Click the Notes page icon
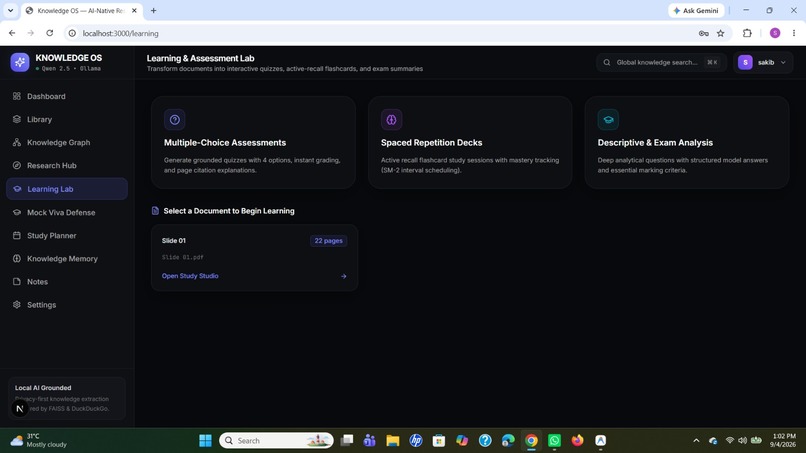 17,282
